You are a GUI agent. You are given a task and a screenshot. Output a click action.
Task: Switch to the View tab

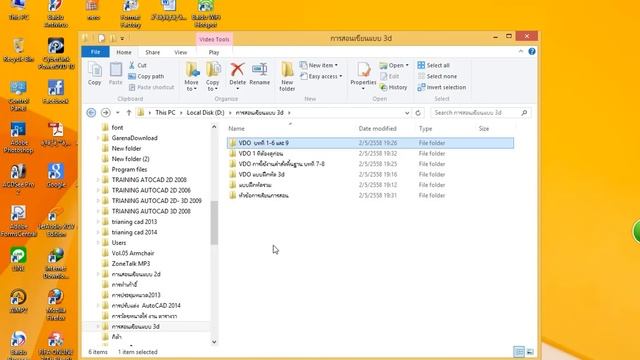coord(180,52)
